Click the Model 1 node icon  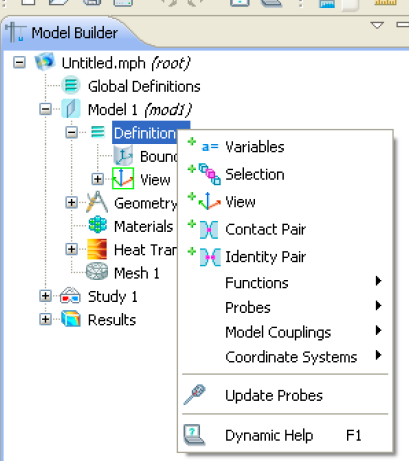[x=71, y=109]
